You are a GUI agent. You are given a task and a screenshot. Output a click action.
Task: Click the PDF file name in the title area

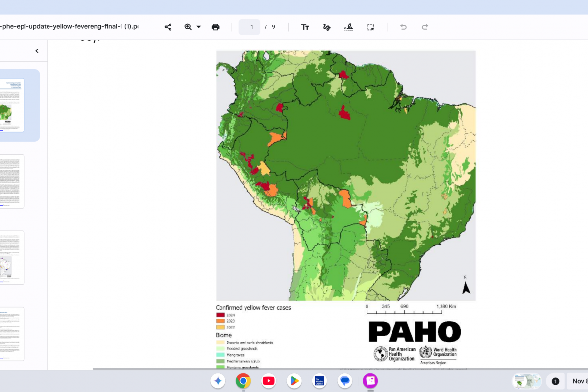[69, 27]
